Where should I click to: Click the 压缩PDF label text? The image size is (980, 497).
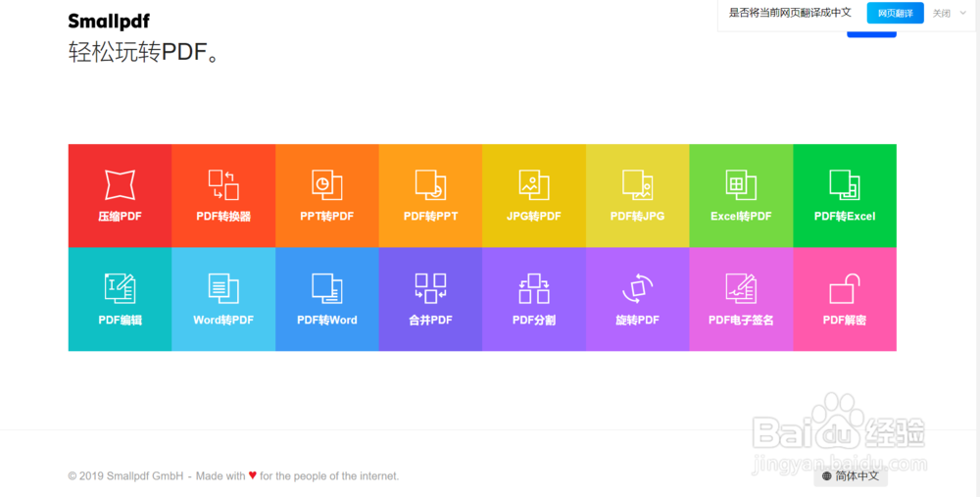[x=120, y=217]
